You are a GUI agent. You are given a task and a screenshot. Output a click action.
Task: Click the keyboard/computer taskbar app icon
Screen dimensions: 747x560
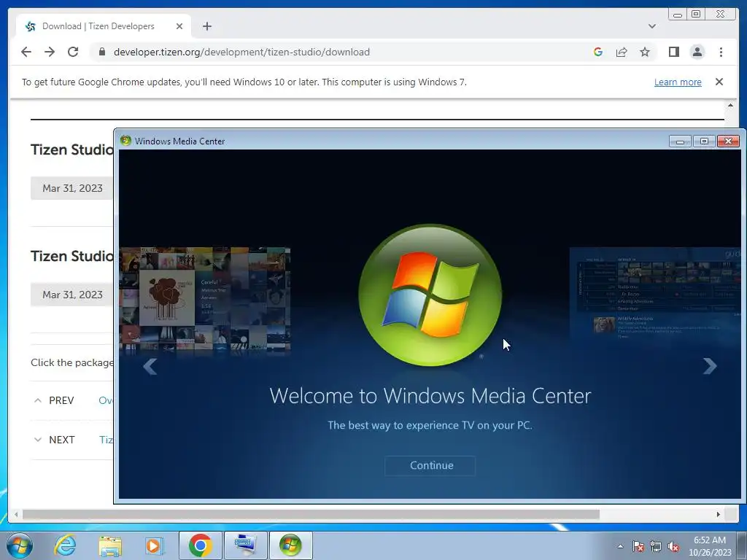click(x=245, y=545)
